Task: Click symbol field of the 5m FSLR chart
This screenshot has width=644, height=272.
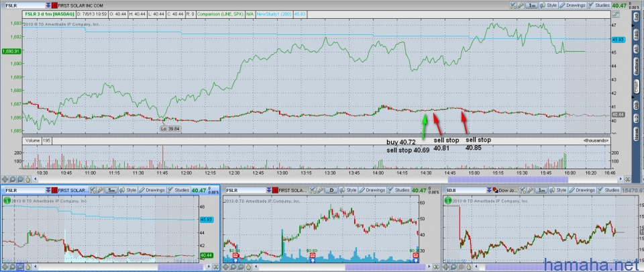Action: pyautogui.click(x=25, y=190)
